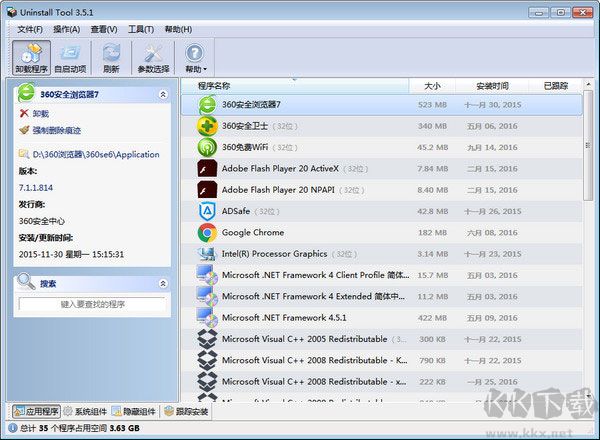Select the 360安全浏览器7 list row icon
This screenshot has width=600, height=440.
click(x=207, y=105)
